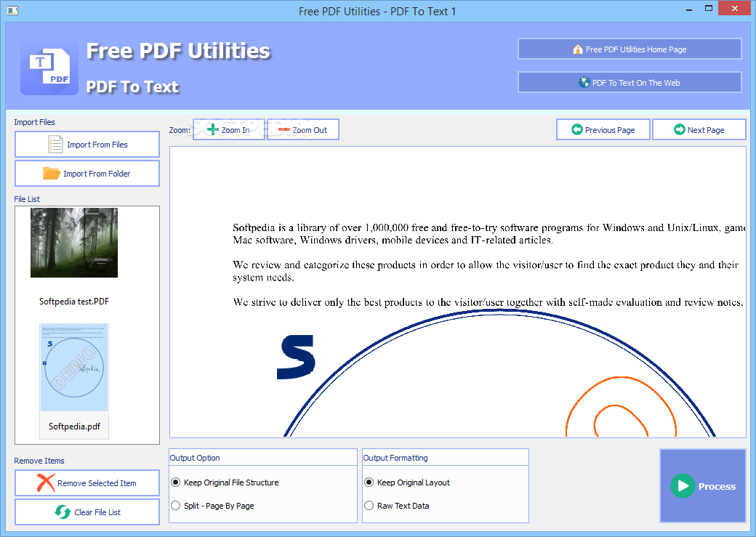
Task: Select Keep Original Layout formatting
Action: (407, 483)
